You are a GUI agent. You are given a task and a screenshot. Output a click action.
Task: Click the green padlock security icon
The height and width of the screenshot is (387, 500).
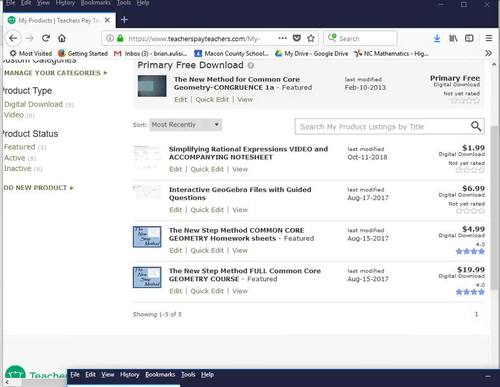pyautogui.click(x=120, y=38)
